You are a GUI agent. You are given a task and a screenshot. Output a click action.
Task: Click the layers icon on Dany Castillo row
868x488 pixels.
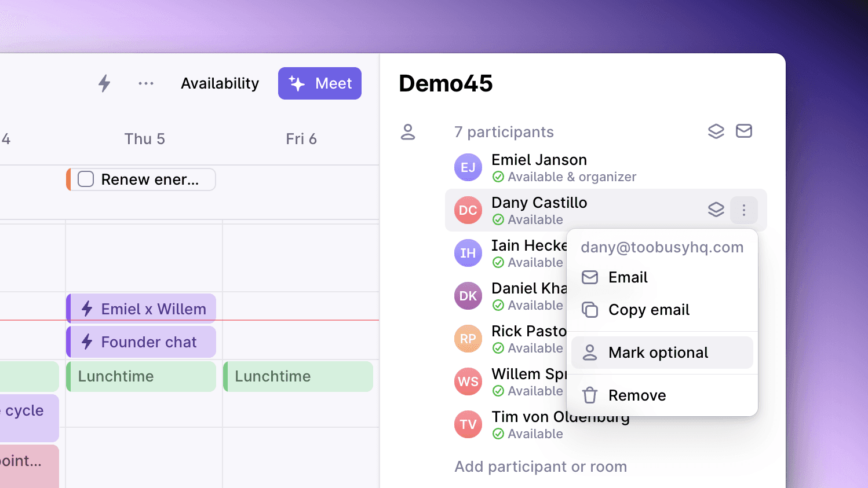(716, 210)
